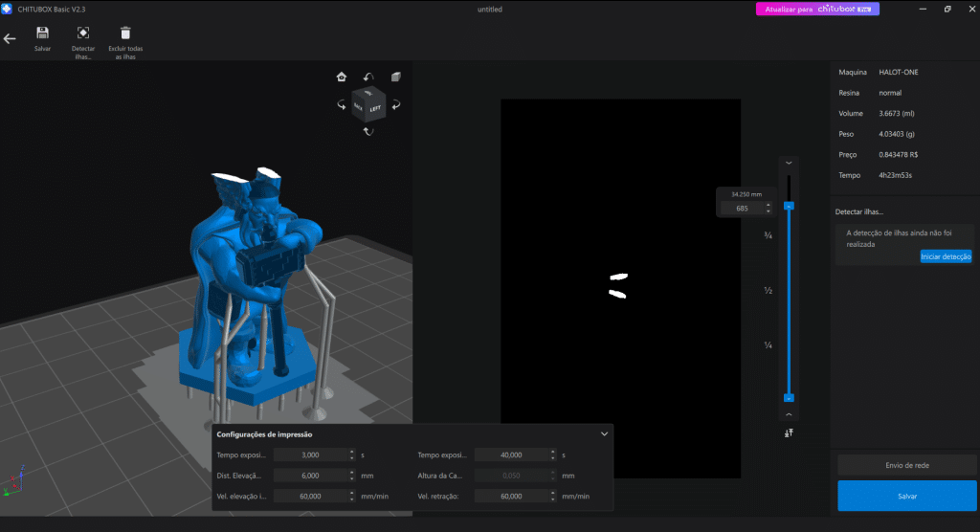Image resolution: width=980 pixels, height=532 pixels.
Task: Click the slice layer preview image
Action: click(x=620, y=289)
